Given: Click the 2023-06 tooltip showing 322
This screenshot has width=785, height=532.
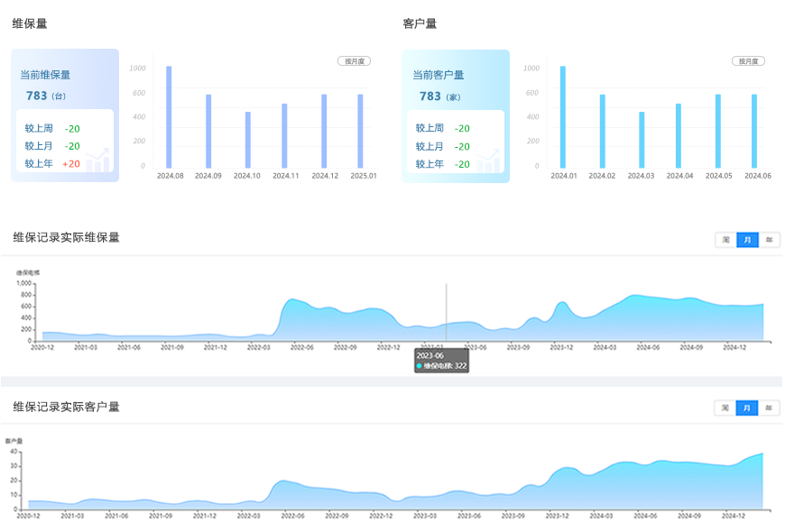Looking at the screenshot, I should (441, 361).
